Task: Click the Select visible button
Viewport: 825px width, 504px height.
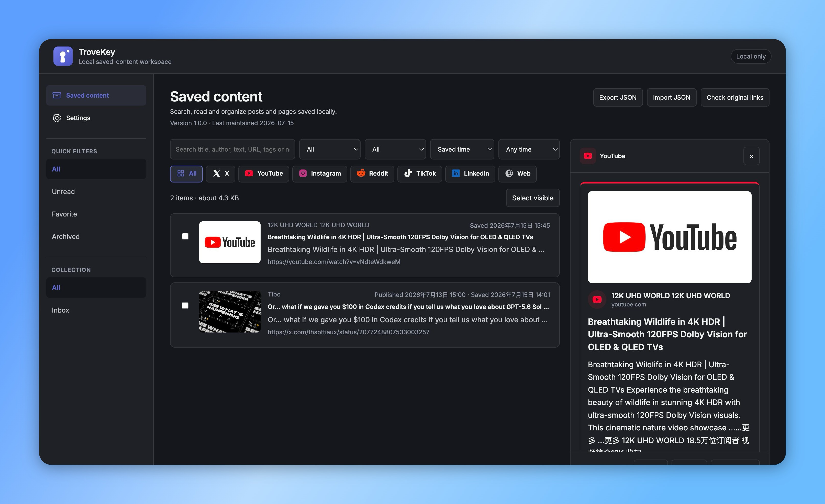Action: point(533,198)
